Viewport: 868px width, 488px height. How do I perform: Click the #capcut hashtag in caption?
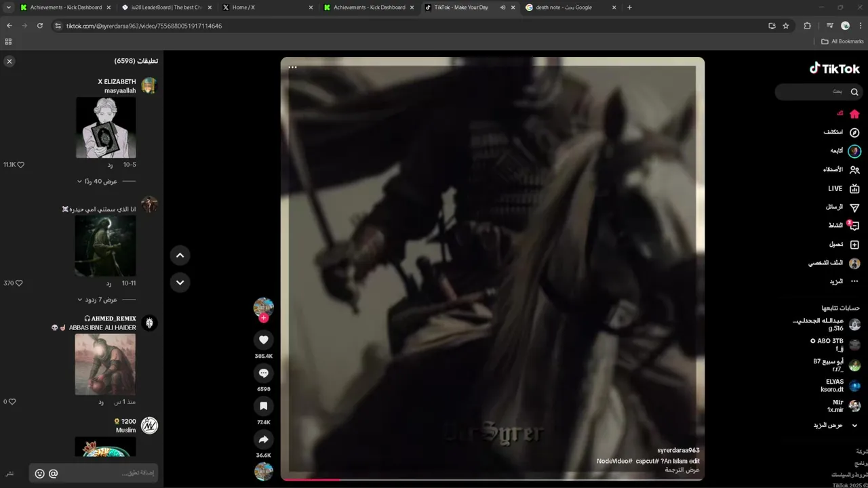tap(648, 461)
